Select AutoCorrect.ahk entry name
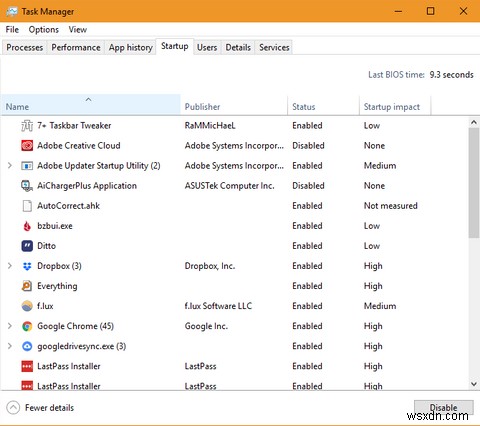 [68, 206]
